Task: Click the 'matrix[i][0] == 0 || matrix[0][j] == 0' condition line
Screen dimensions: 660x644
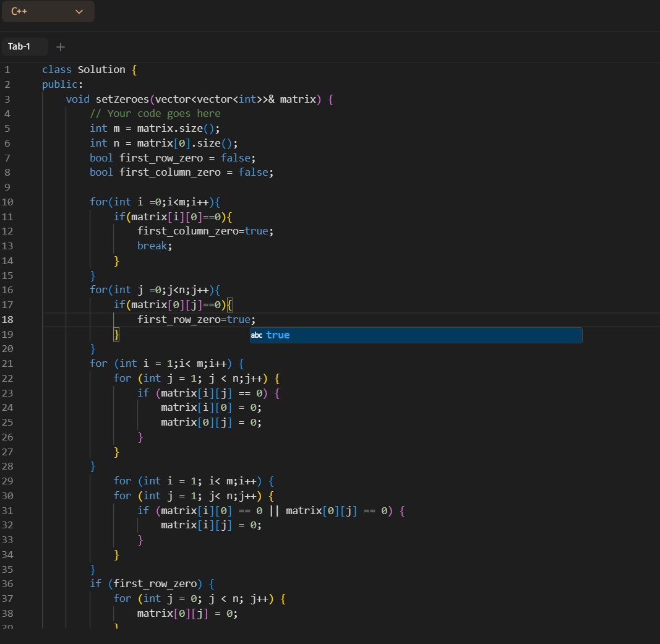Action: click(271, 510)
